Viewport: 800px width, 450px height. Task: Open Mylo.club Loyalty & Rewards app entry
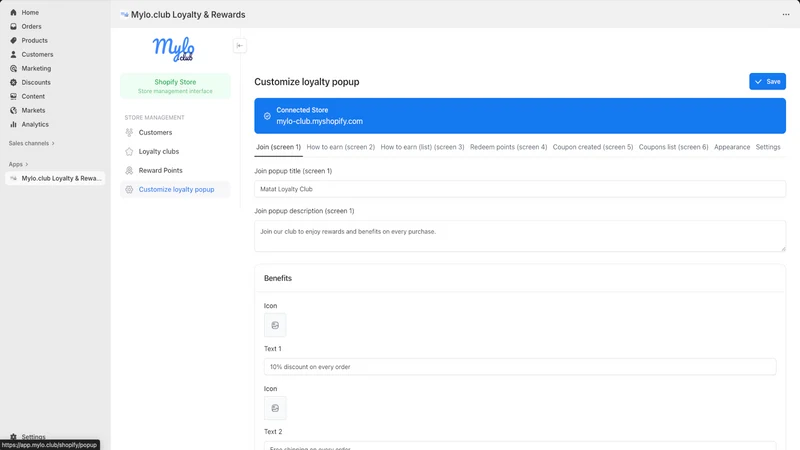(55, 179)
